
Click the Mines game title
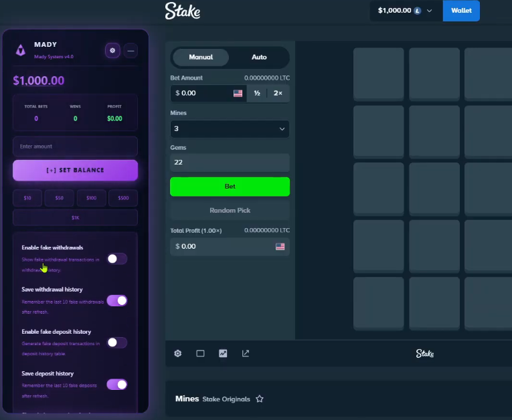[x=187, y=399]
